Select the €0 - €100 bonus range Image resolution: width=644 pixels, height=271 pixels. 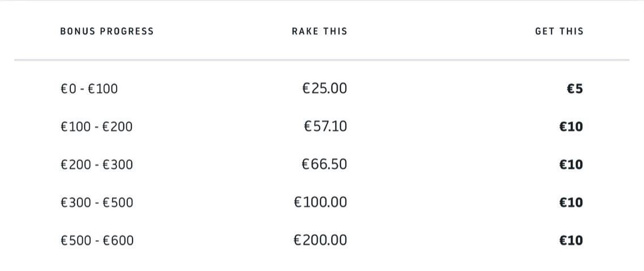point(89,89)
